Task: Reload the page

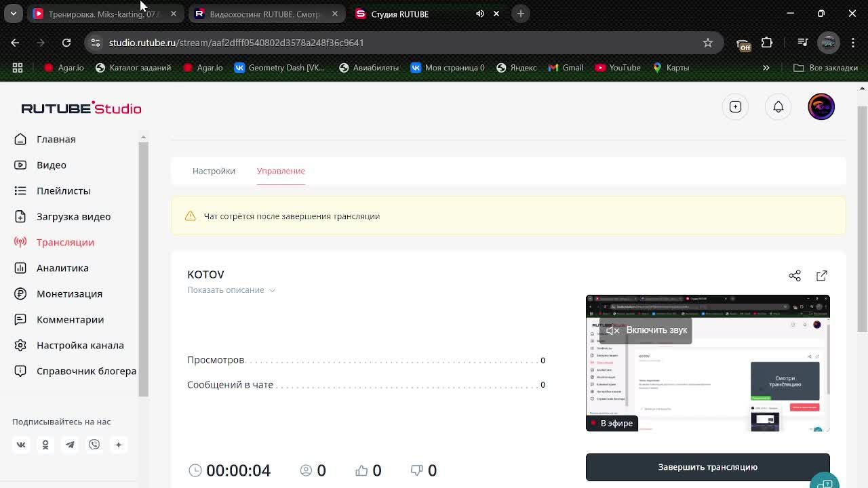Action: [x=66, y=43]
